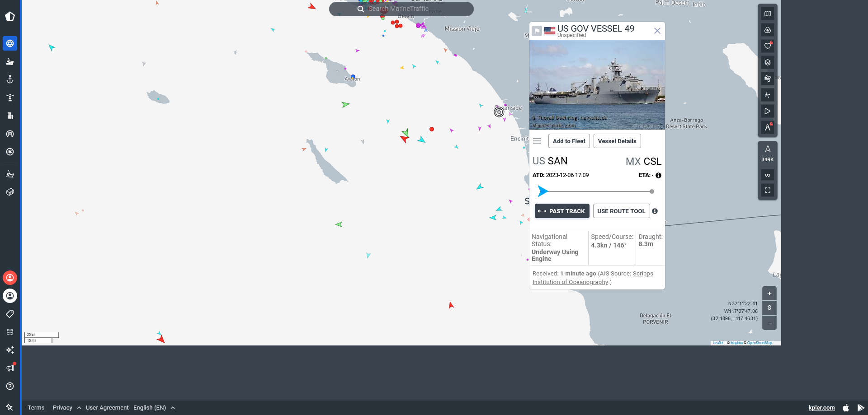Click the Add to Fleet button
Screen dimensions: 868x415
point(569,141)
